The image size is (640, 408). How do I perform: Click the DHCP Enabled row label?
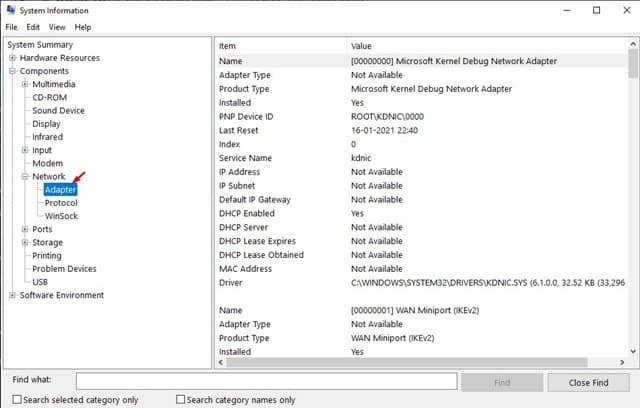(247, 213)
